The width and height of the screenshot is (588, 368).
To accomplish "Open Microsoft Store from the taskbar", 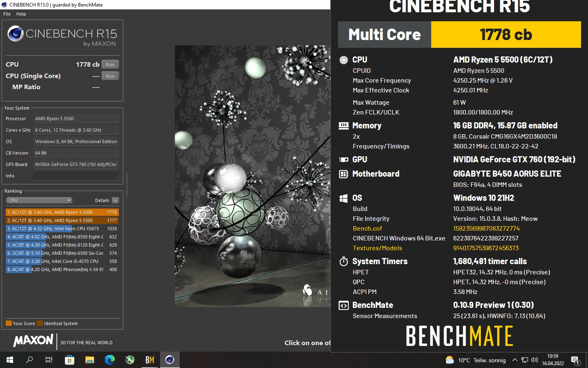I will (69, 360).
